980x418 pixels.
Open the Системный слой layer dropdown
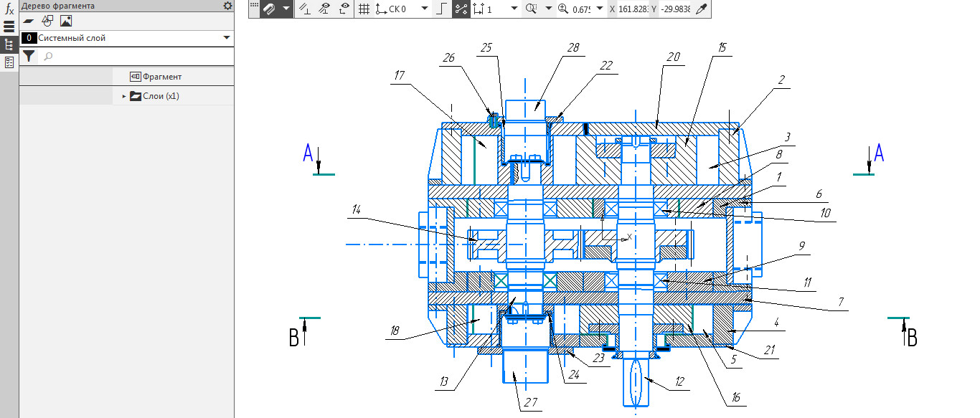(x=227, y=38)
